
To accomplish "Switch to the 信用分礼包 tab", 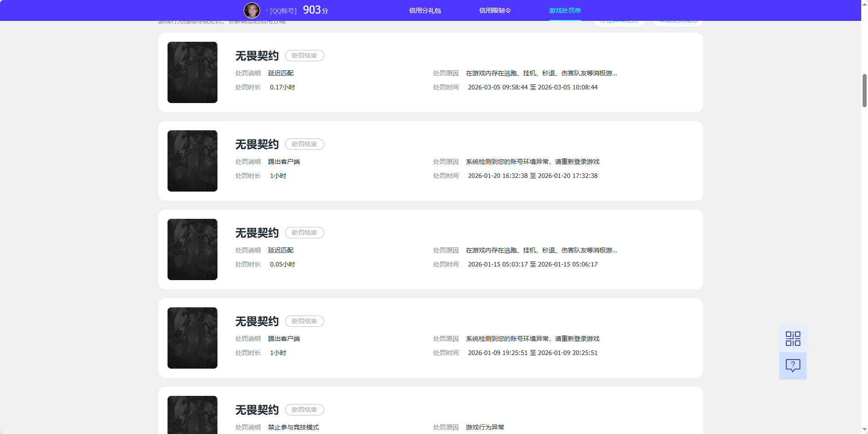I will click(425, 10).
